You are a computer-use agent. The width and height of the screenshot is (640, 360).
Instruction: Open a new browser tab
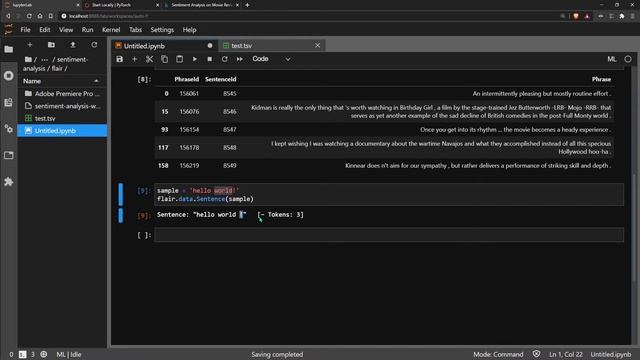[247, 5]
